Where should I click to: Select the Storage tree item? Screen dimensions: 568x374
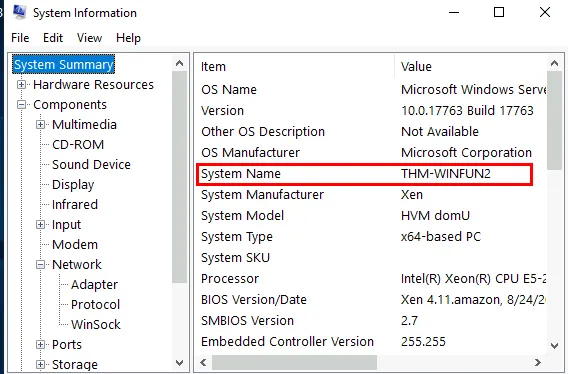(x=75, y=364)
